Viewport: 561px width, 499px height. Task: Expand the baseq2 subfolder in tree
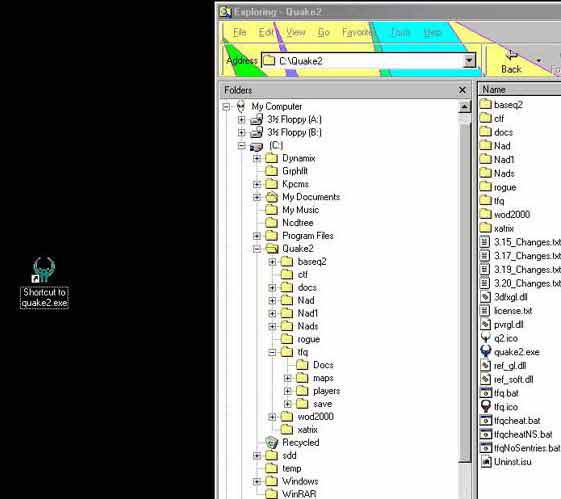[x=272, y=262]
